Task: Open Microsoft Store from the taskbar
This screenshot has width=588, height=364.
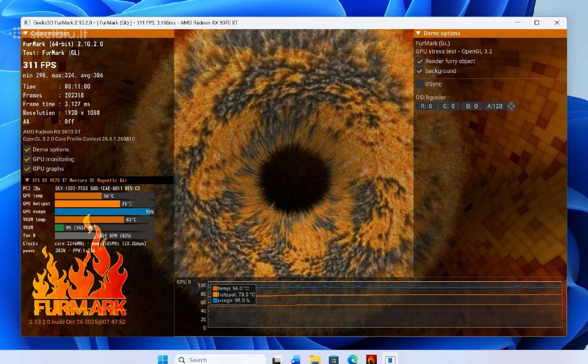Action: click(334, 360)
